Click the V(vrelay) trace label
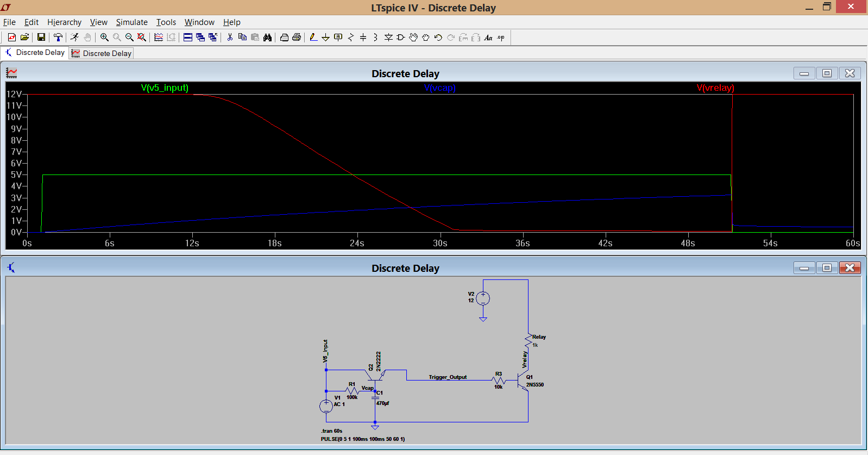Screen dimensions: 868x455 [715, 88]
